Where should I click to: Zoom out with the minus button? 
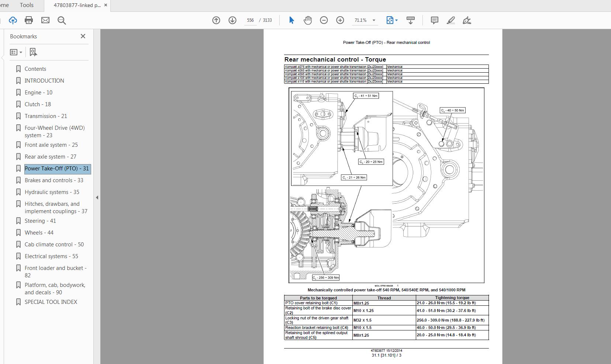tap(324, 20)
